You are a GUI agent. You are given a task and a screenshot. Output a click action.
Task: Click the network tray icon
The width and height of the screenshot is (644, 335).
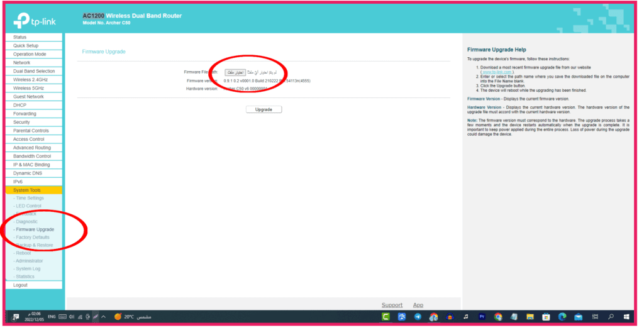[80, 317]
